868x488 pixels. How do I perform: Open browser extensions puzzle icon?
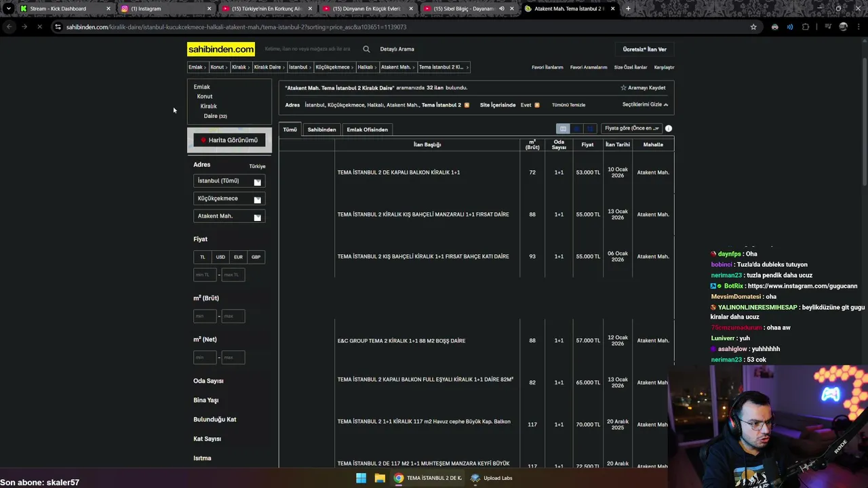click(x=806, y=27)
